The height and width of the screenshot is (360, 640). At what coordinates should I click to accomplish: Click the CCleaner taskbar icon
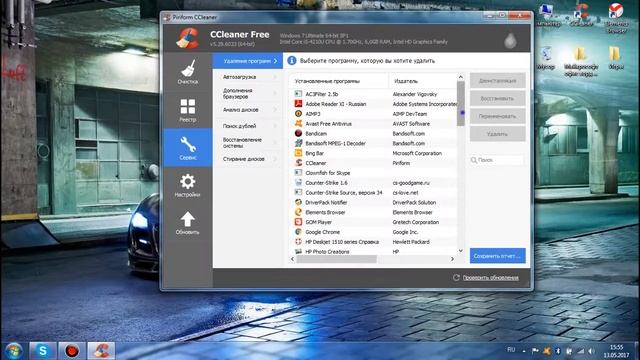coord(101,351)
